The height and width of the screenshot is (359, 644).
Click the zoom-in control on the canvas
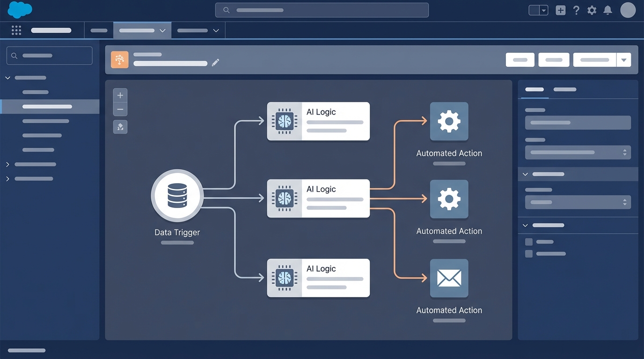(x=120, y=95)
